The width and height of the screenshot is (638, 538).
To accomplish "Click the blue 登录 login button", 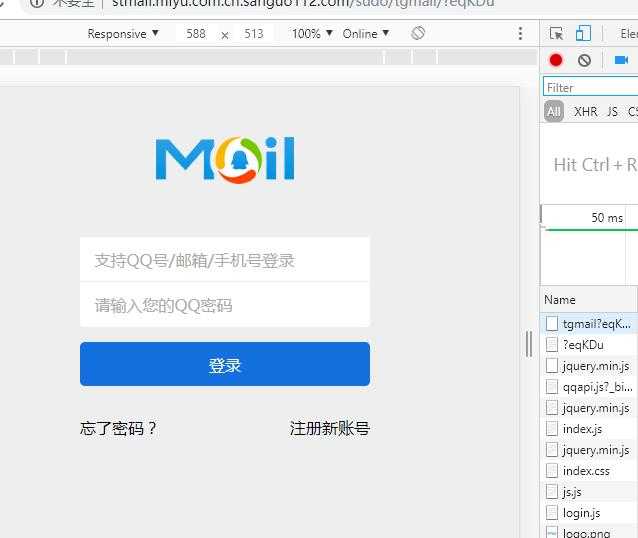I will coord(225,364).
